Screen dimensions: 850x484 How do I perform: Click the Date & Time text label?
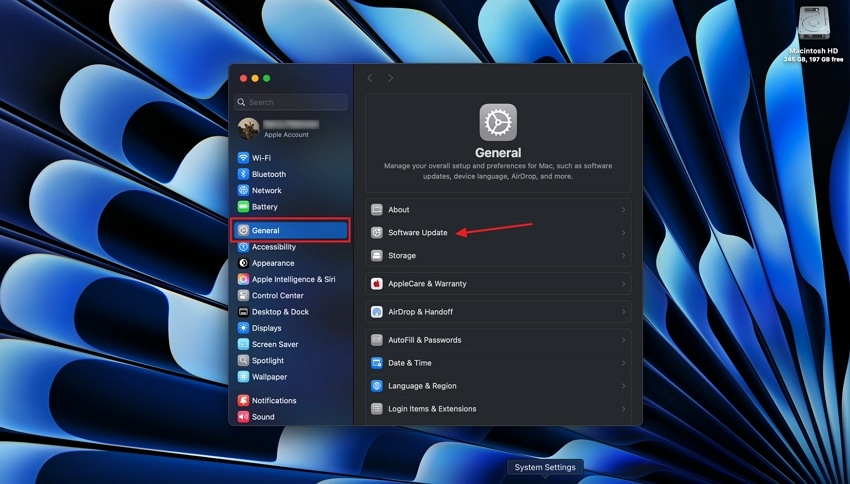(x=410, y=363)
